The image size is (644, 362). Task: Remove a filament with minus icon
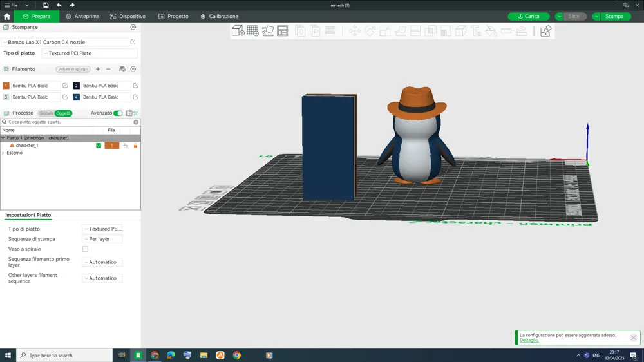coord(108,69)
